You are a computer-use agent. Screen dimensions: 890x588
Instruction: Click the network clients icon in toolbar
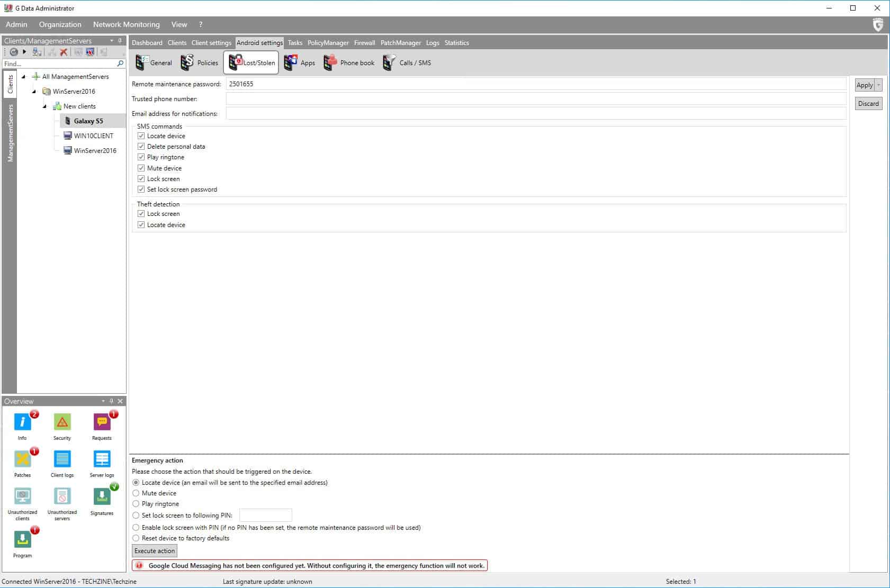(37, 52)
